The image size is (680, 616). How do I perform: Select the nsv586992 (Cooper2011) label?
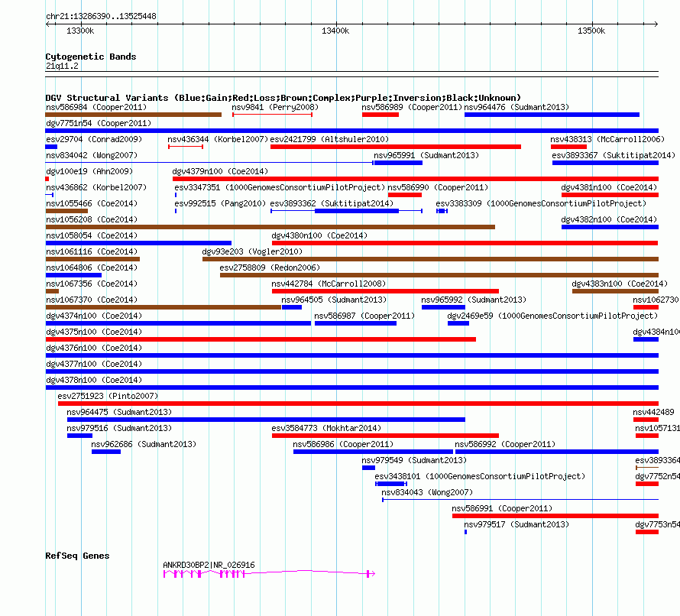(505, 444)
